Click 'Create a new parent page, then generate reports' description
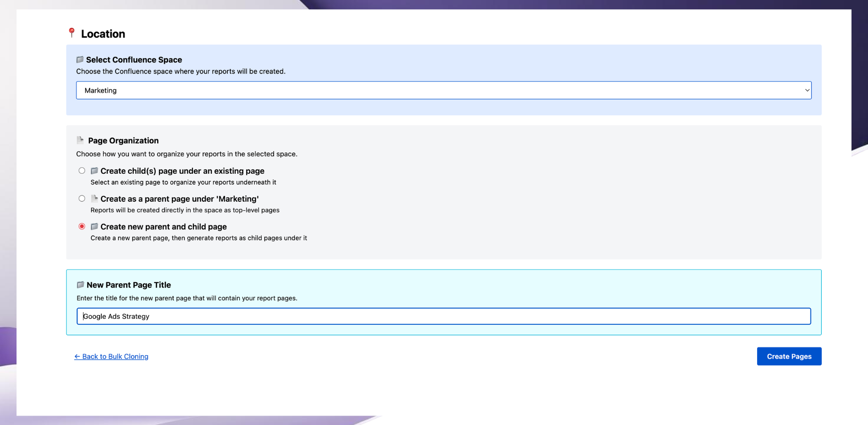 tap(199, 238)
